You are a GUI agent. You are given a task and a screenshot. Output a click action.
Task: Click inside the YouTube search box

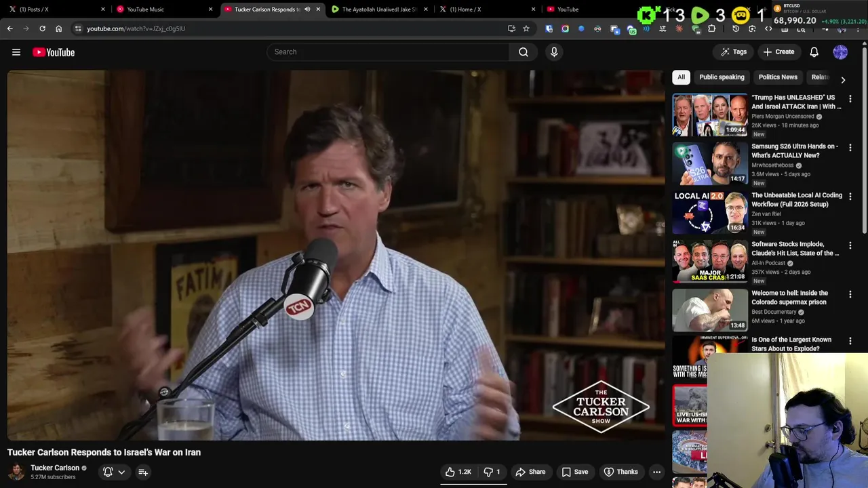(388, 52)
